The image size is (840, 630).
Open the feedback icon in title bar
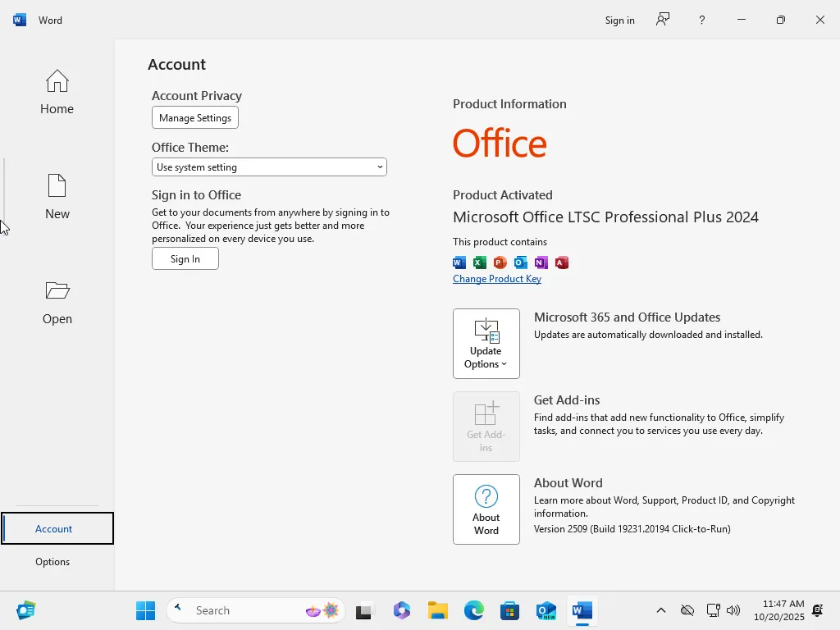663,20
